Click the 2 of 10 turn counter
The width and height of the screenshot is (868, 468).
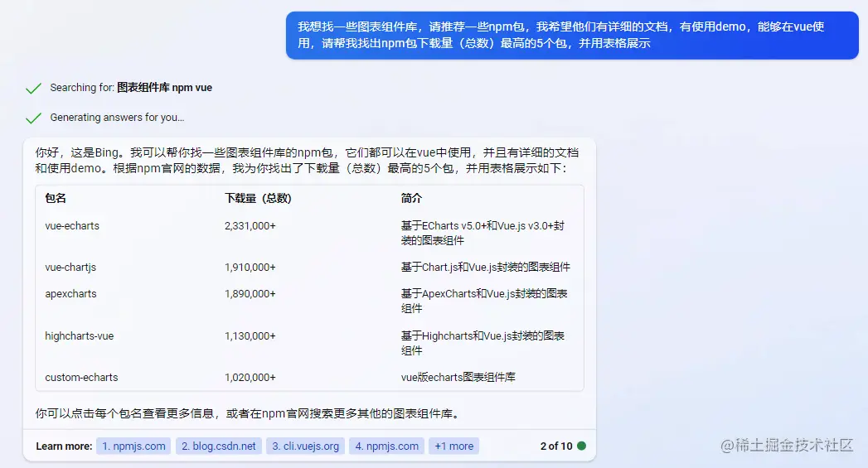tap(555, 446)
